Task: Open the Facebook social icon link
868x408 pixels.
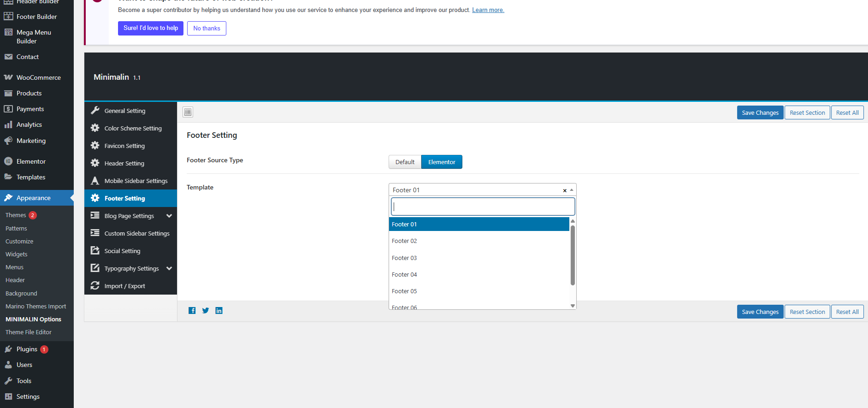Action: point(192,311)
